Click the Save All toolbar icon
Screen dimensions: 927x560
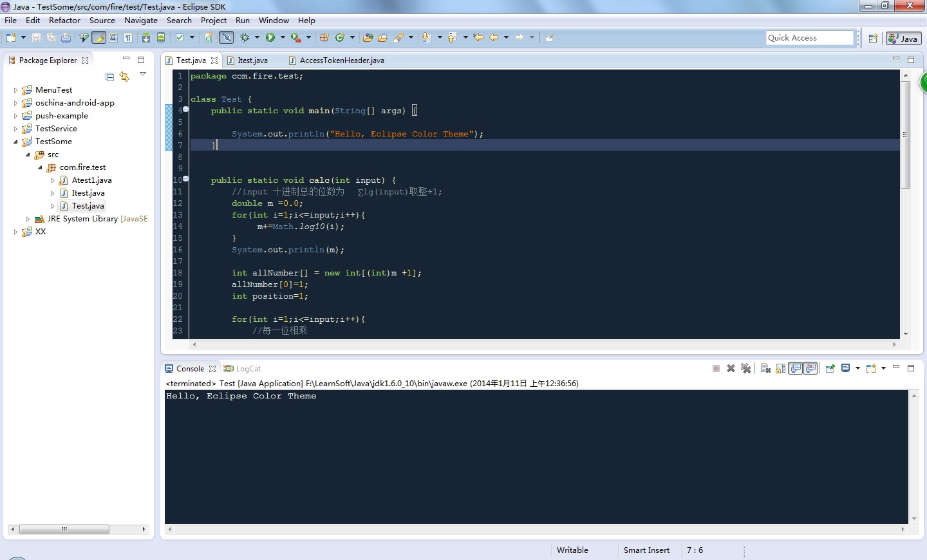point(51,37)
